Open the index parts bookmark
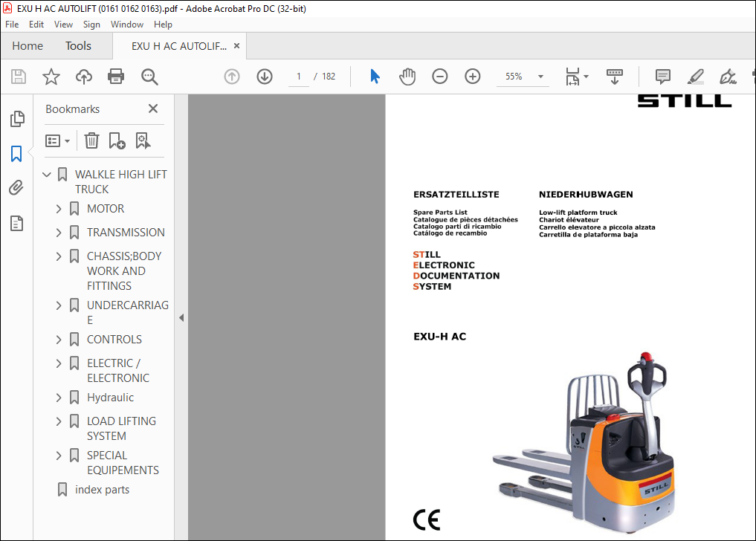The height and width of the screenshot is (541, 756). pyautogui.click(x=103, y=490)
